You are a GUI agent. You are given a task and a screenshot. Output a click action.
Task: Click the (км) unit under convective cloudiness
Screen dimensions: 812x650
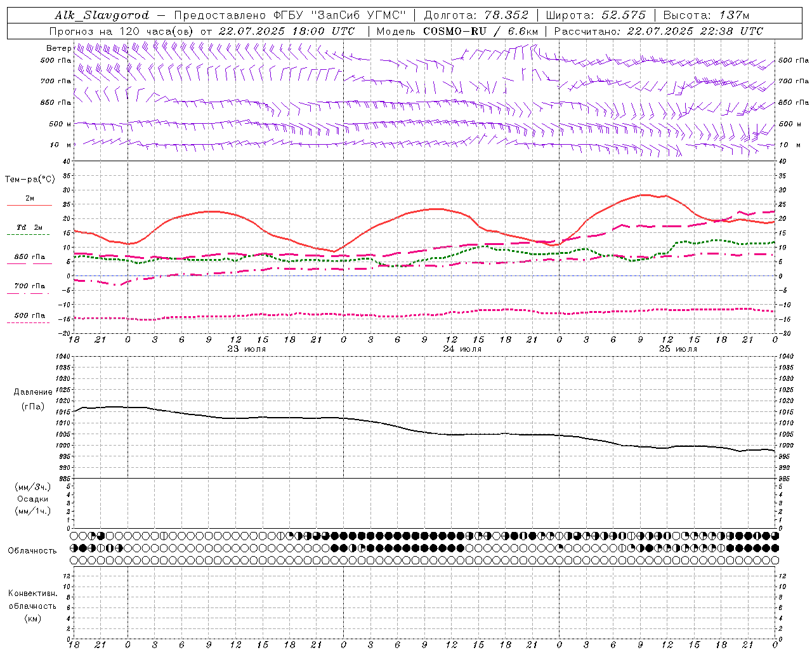(x=32, y=618)
